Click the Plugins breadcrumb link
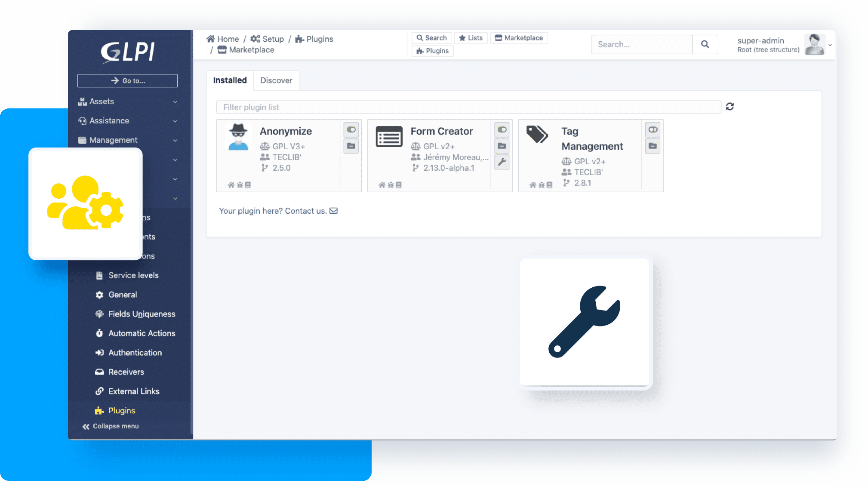The width and height of the screenshot is (868, 486). [314, 39]
